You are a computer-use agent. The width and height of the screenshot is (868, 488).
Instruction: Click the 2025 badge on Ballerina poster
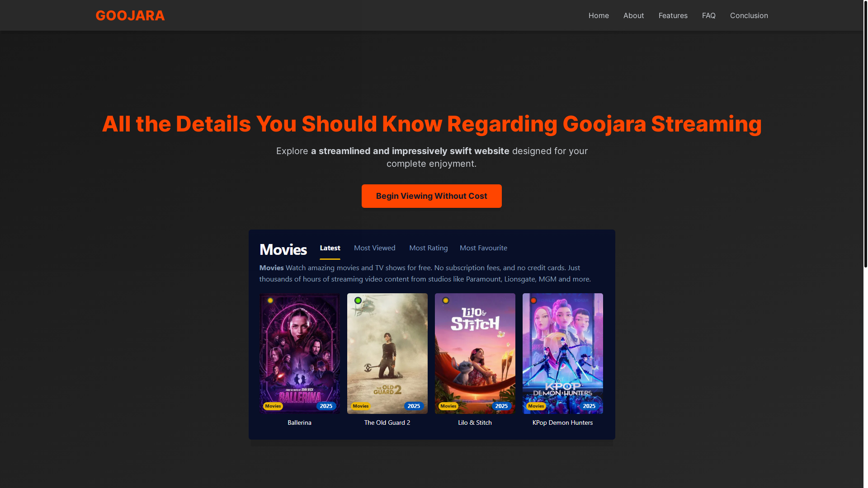click(326, 406)
